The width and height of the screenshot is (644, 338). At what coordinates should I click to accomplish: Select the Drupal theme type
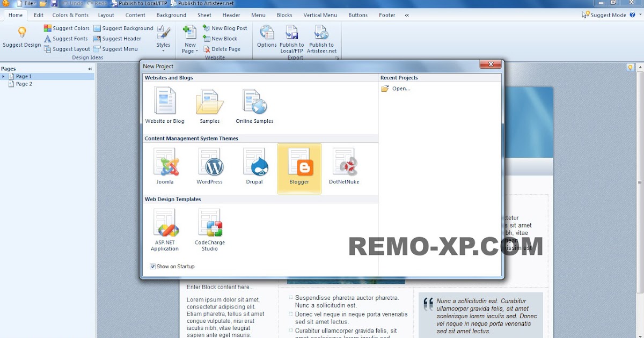tap(254, 166)
